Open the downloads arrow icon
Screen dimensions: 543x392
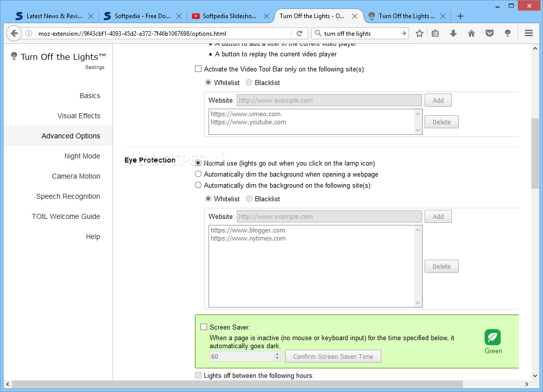pyautogui.click(x=453, y=33)
